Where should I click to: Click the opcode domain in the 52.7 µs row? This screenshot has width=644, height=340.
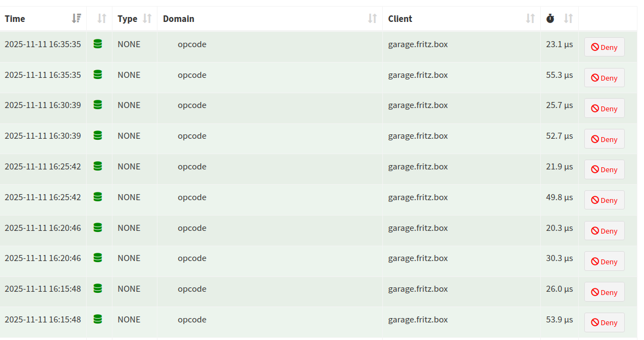tap(192, 135)
